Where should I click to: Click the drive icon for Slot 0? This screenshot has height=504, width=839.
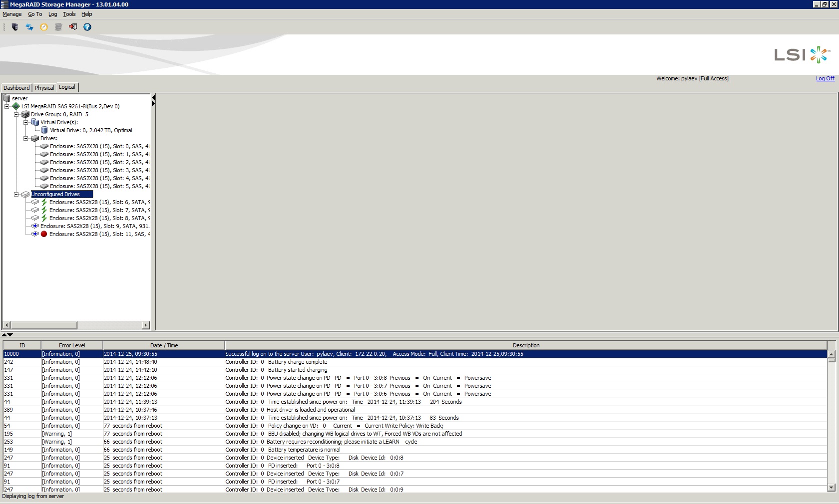pyautogui.click(x=44, y=146)
